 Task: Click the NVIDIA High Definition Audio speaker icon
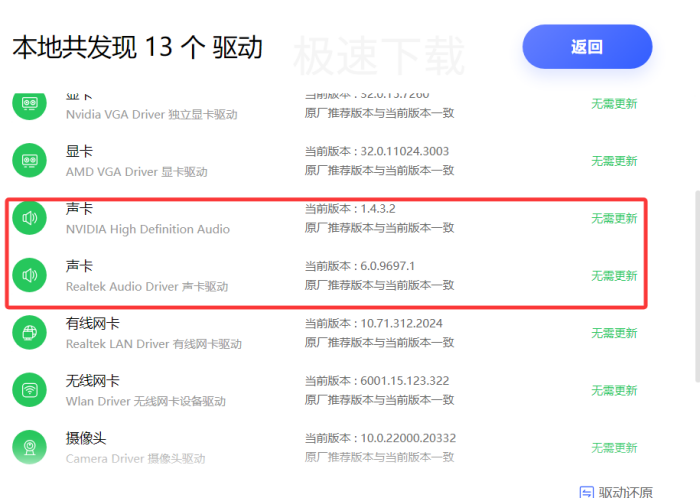(x=30, y=218)
